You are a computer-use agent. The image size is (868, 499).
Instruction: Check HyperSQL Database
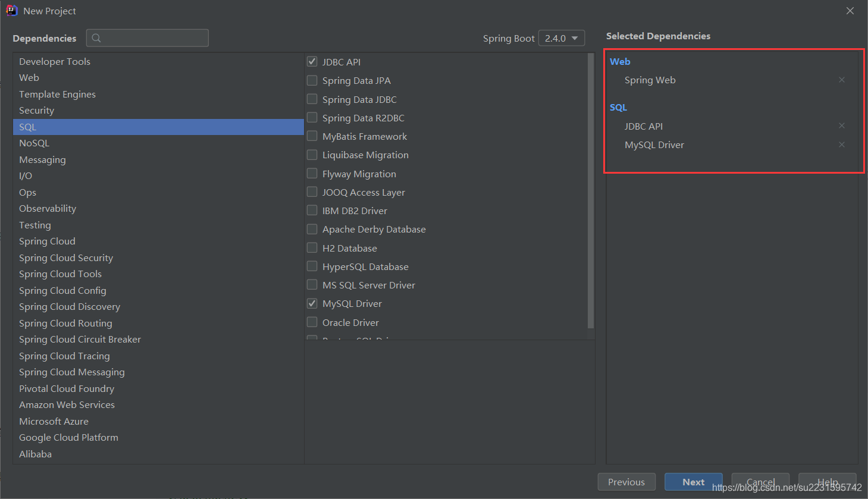pos(312,266)
